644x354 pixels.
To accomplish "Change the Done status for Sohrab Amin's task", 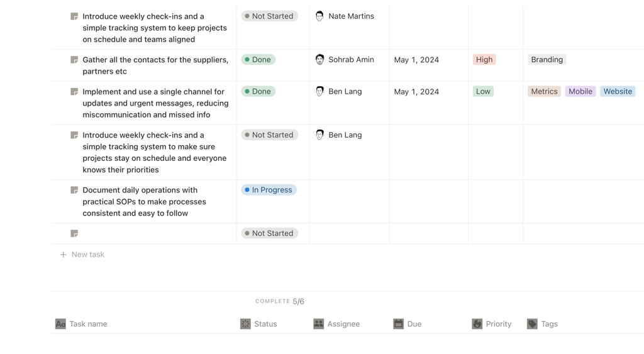I will point(258,60).
